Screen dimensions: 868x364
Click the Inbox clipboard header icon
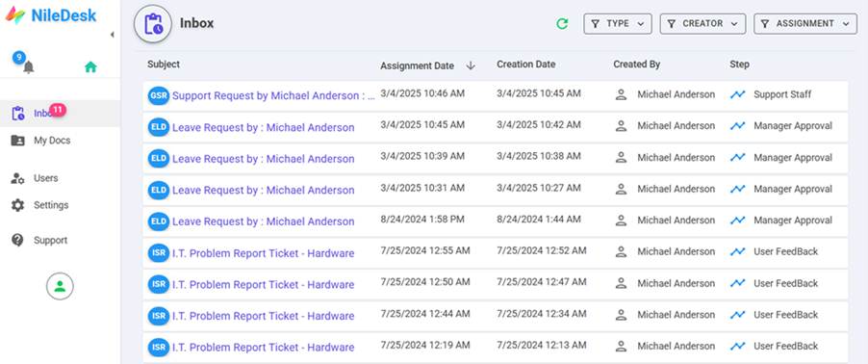(x=153, y=24)
